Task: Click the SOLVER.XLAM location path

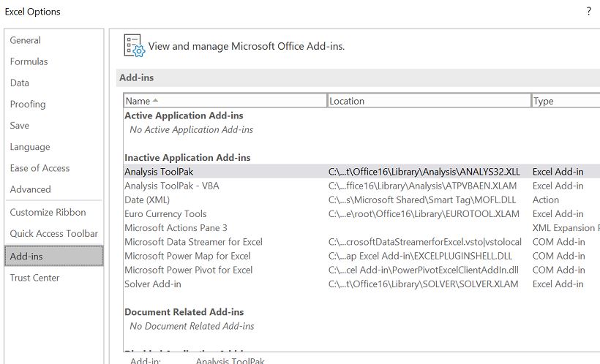Action: point(423,284)
